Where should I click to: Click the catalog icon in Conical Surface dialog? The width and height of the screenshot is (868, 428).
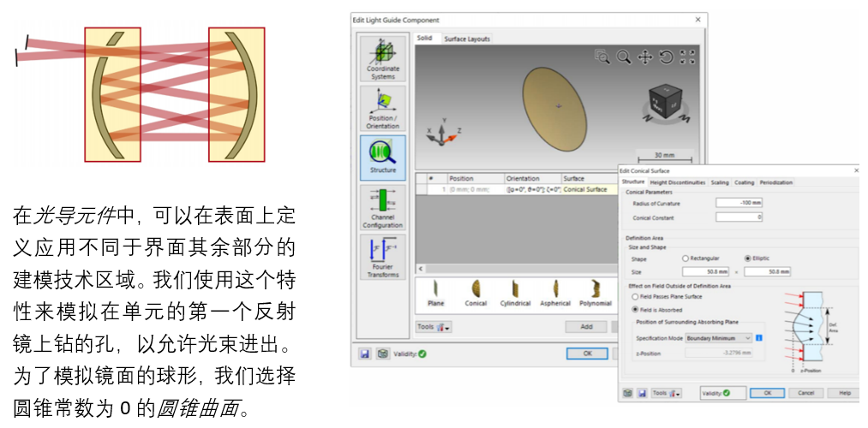627,393
